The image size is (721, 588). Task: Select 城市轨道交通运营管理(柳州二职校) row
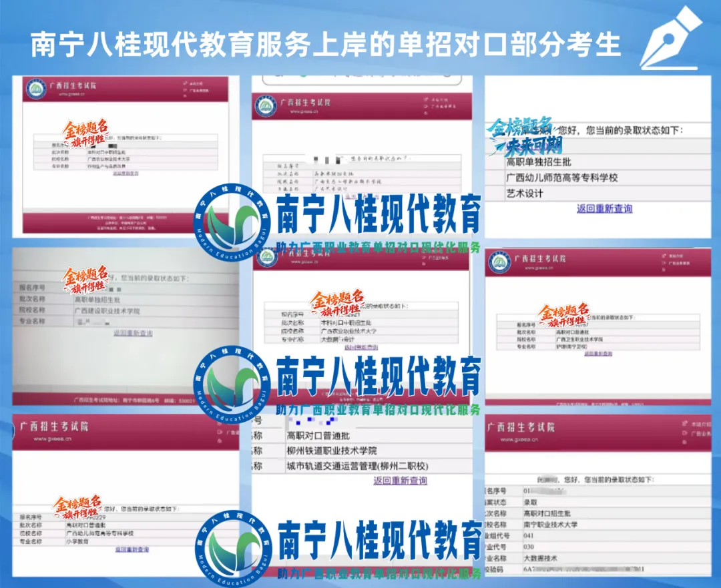[363, 466]
